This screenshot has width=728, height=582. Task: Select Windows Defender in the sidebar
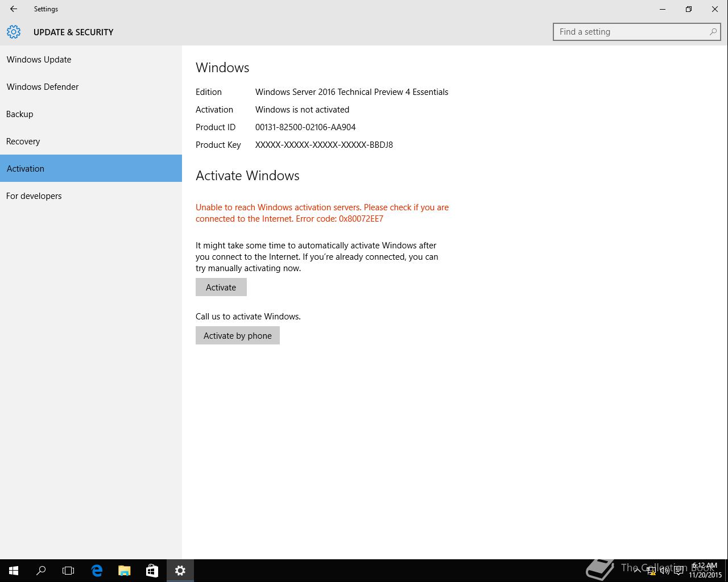(91, 86)
